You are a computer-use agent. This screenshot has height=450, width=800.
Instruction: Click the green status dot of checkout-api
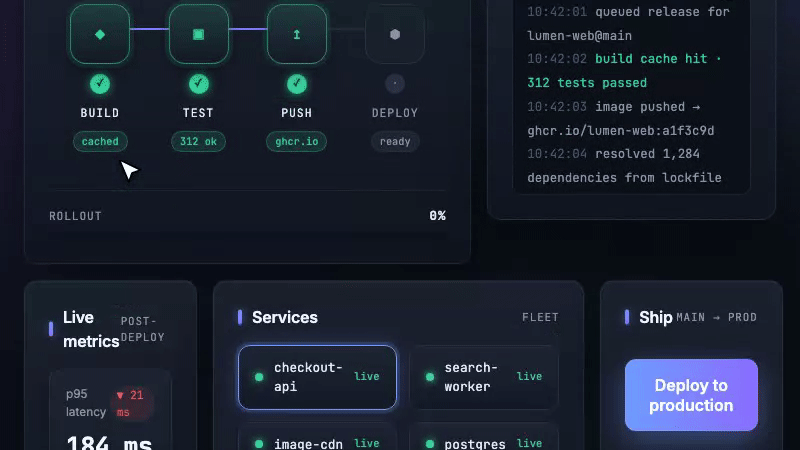[x=259, y=377]
